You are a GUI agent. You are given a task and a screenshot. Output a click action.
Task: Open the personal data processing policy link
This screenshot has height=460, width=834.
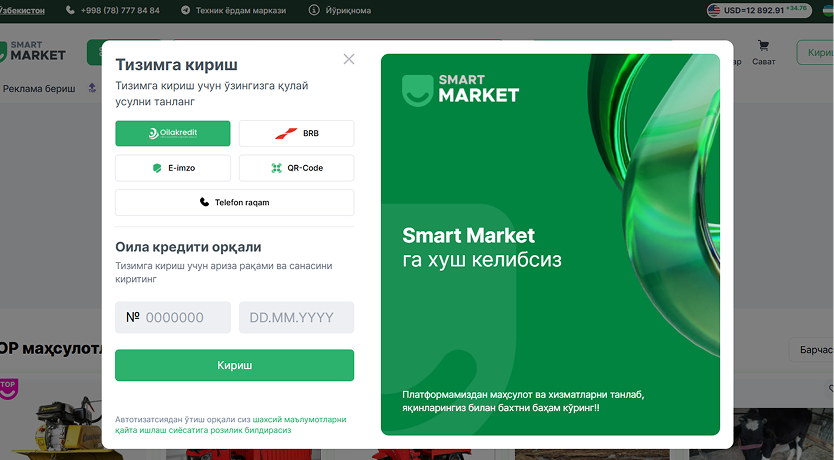pyautogui.click(x=231, y=425)
